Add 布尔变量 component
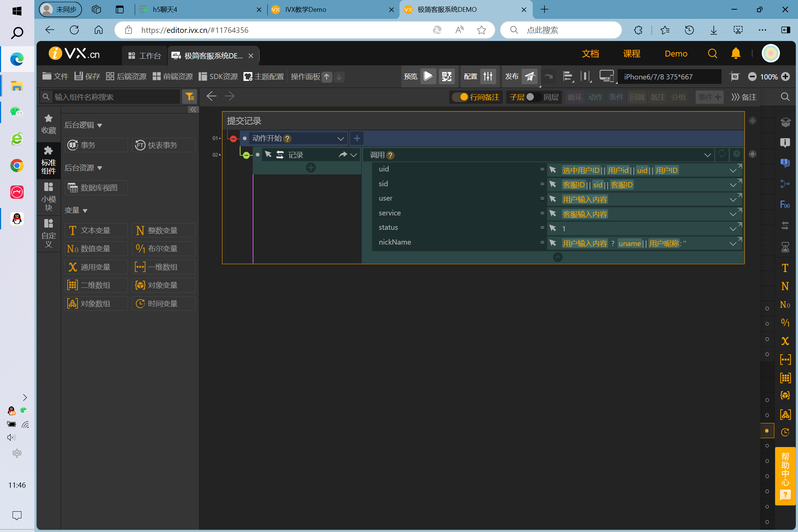The image size is (798, 532). [x=164, y=249]
